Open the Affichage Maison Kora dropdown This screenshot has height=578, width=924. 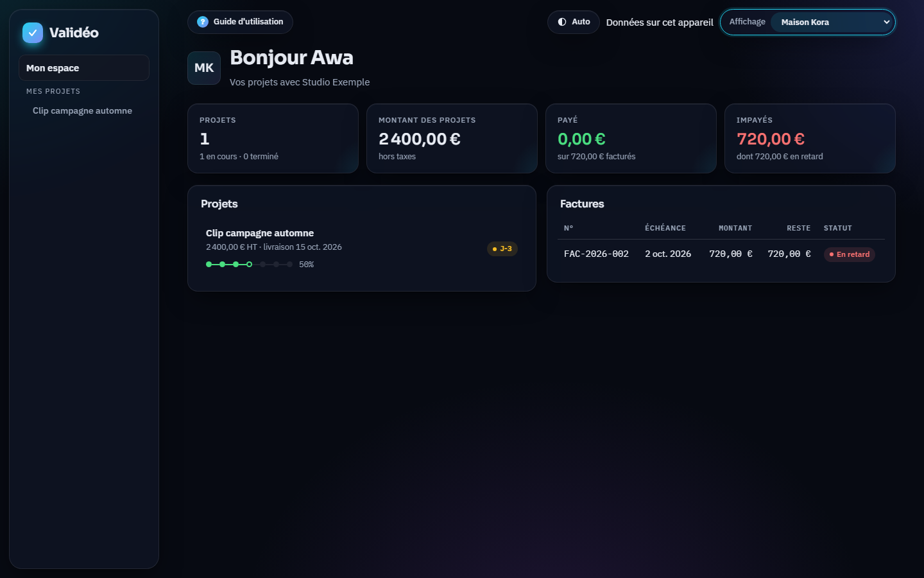click(833, 22)
